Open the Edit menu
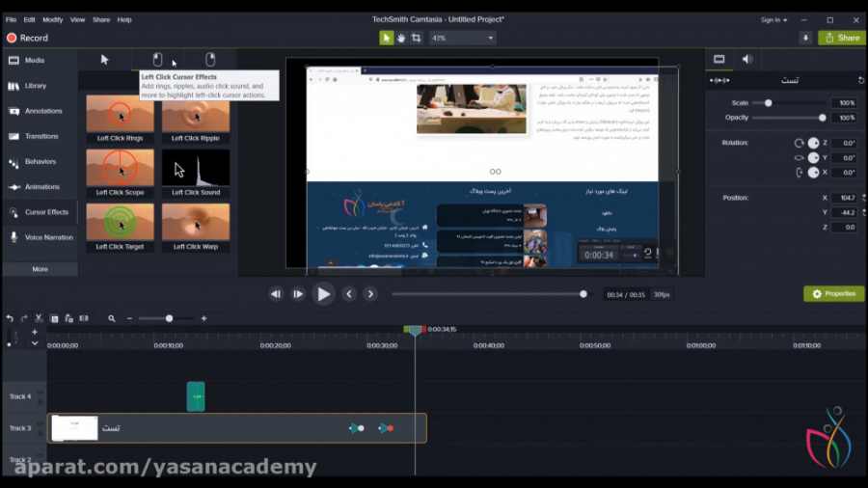Image resolution: width=868 pixels, height=488 pixels. point(29,19)
